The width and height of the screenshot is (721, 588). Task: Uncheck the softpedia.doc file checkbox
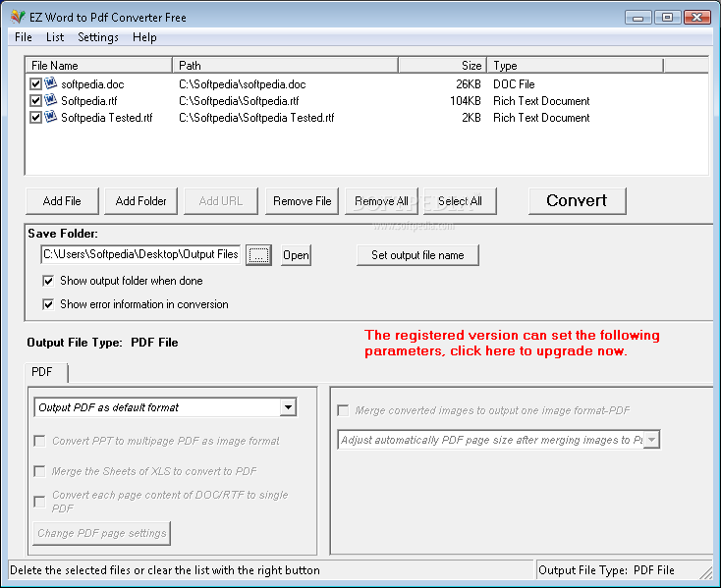pyautogui.click(x=35, y=83)
